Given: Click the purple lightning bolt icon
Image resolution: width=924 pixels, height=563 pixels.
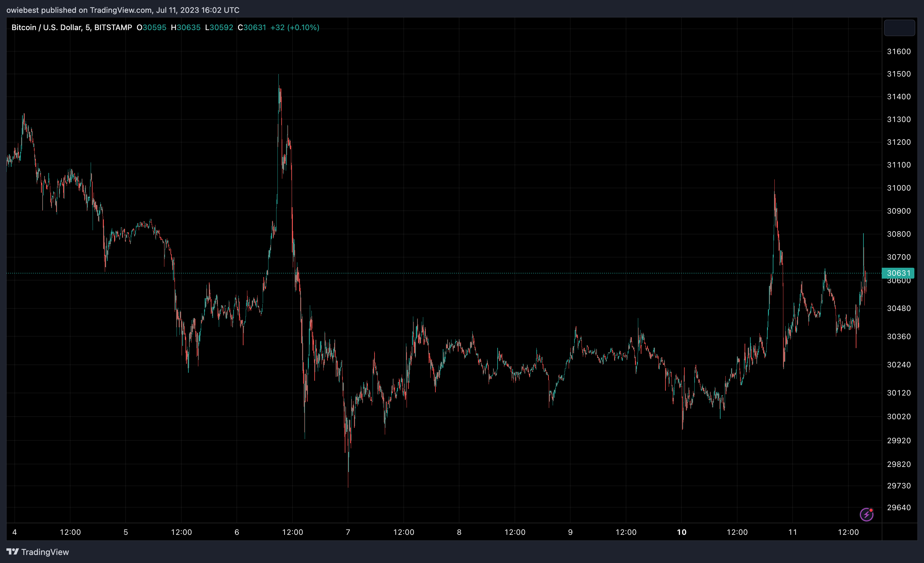Looking at the screenshot, I should [866, 514].
